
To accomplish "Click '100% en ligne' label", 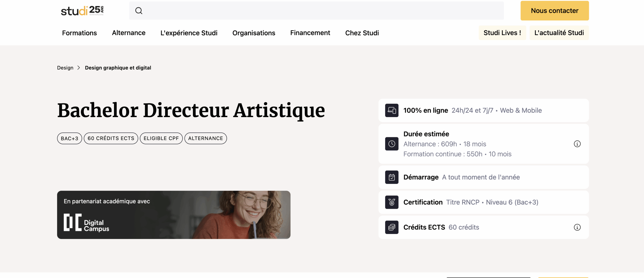I will (426, 110).
